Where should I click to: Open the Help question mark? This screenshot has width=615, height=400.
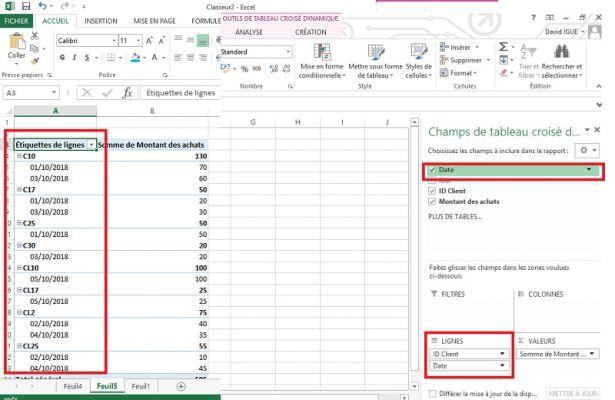533,18
